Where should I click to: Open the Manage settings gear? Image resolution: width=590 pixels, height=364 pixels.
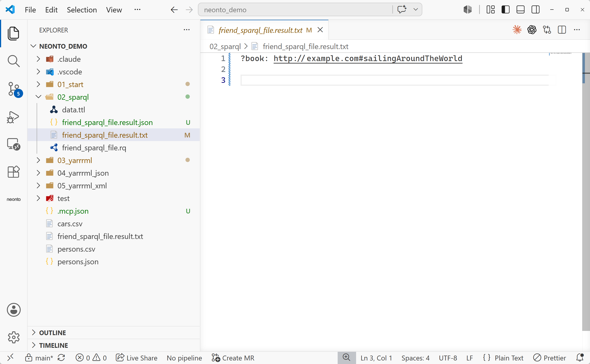click(x=14, y=337)
